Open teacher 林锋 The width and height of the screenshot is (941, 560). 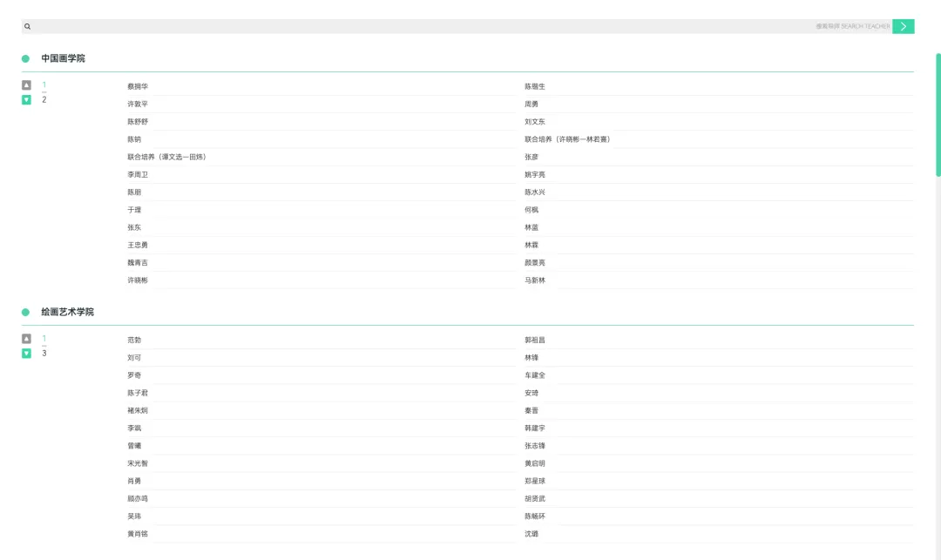[x=531, y=357]
